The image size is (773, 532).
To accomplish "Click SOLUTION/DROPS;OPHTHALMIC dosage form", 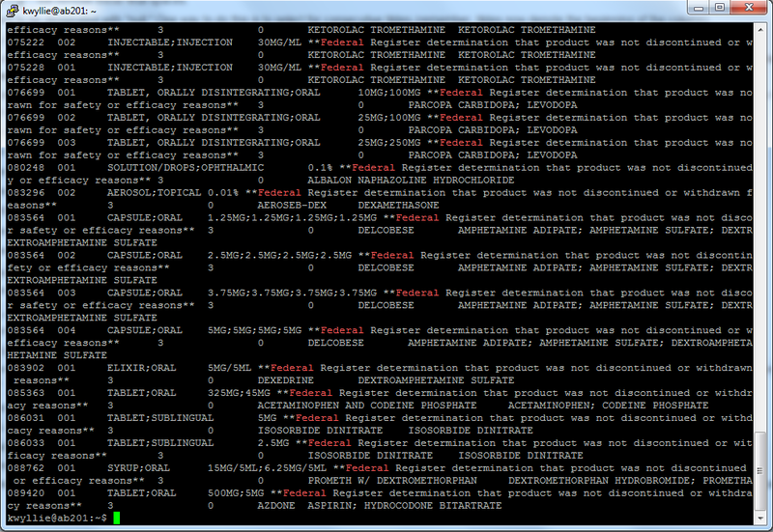I will coord(186,168).
